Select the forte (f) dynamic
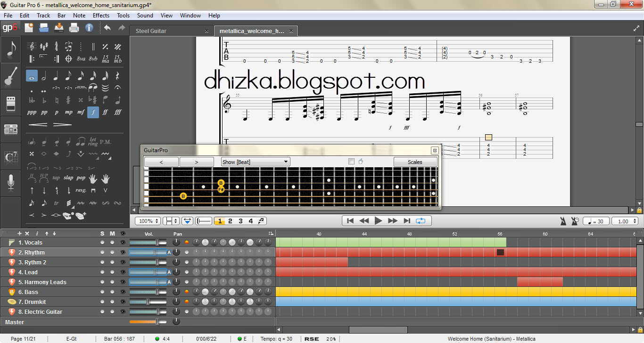This screenshot has height=343, width=644. click(x=93, y=112)
